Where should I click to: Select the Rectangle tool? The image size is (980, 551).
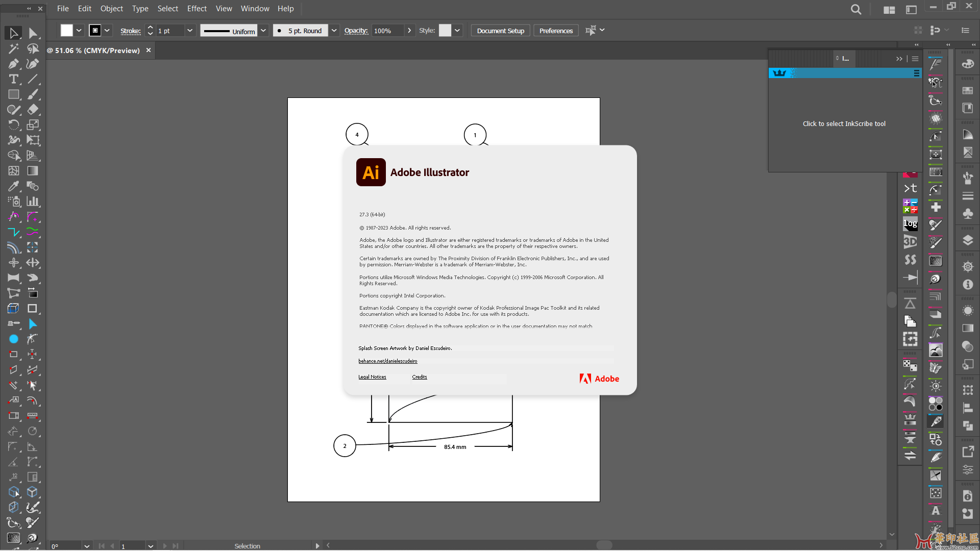tap(14, 94)
